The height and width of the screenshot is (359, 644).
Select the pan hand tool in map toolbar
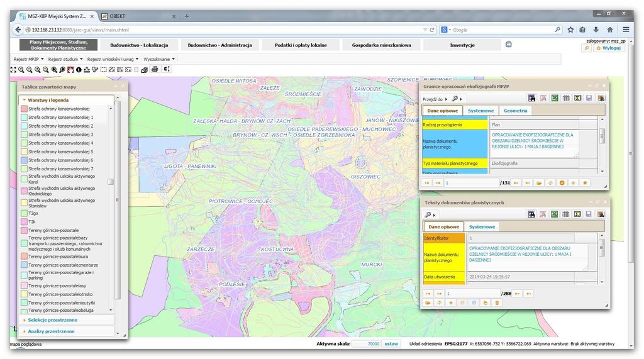point(70,69)
